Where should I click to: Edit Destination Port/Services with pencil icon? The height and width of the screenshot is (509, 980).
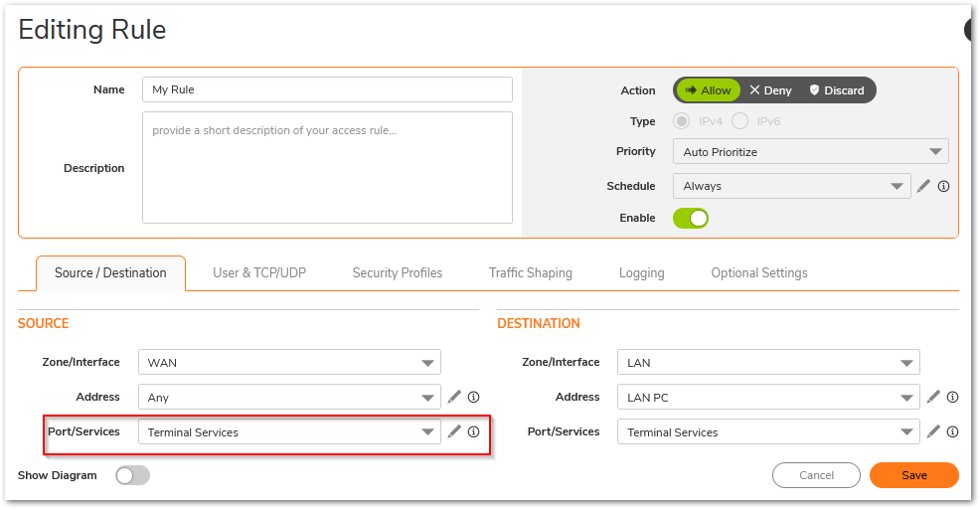[933, 431]
